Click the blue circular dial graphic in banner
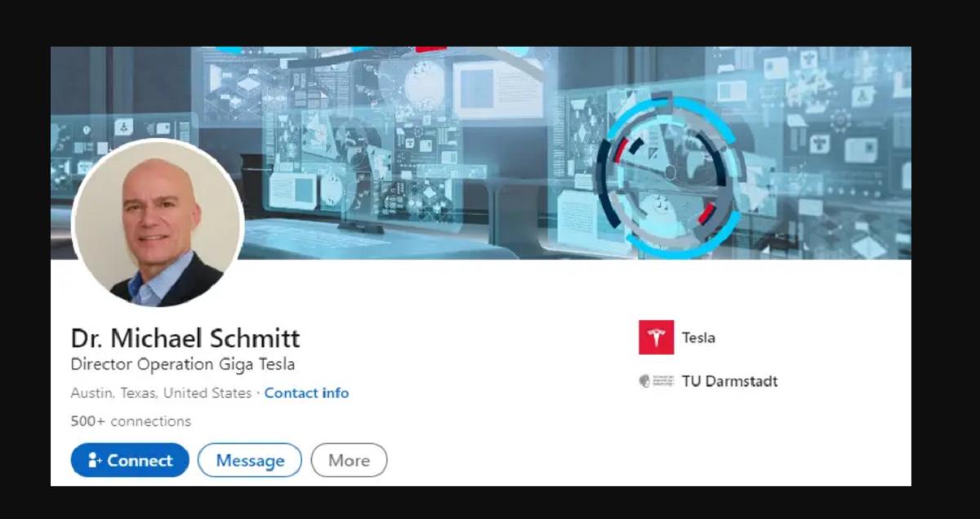Screen dimensions: 980x523 pos(668,172)
